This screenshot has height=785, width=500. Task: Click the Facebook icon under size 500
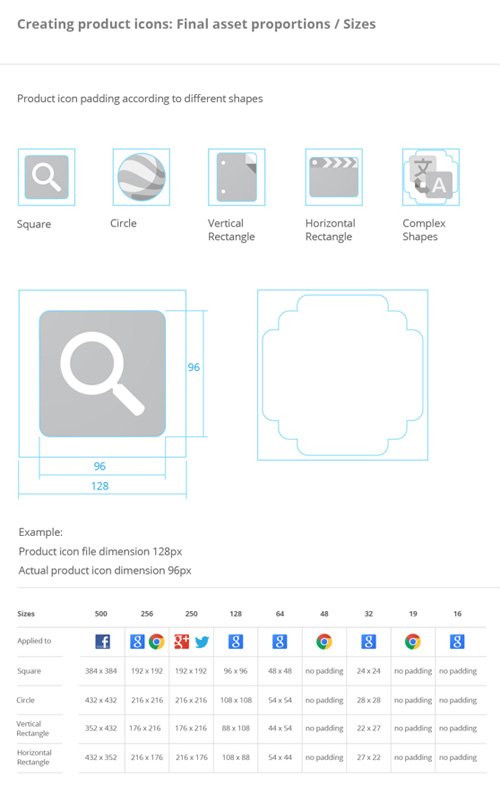pyautogui.click(x=103, y=641)
